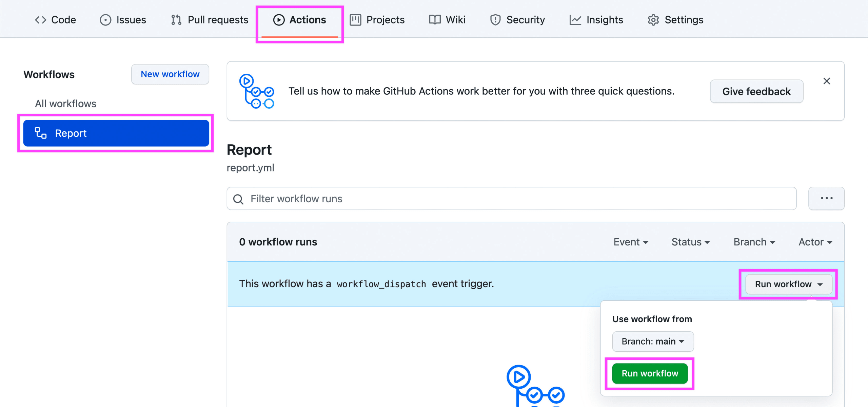Click the Report page heading
This screenshot has height=407, width=868.
click(x=249, y=150)
